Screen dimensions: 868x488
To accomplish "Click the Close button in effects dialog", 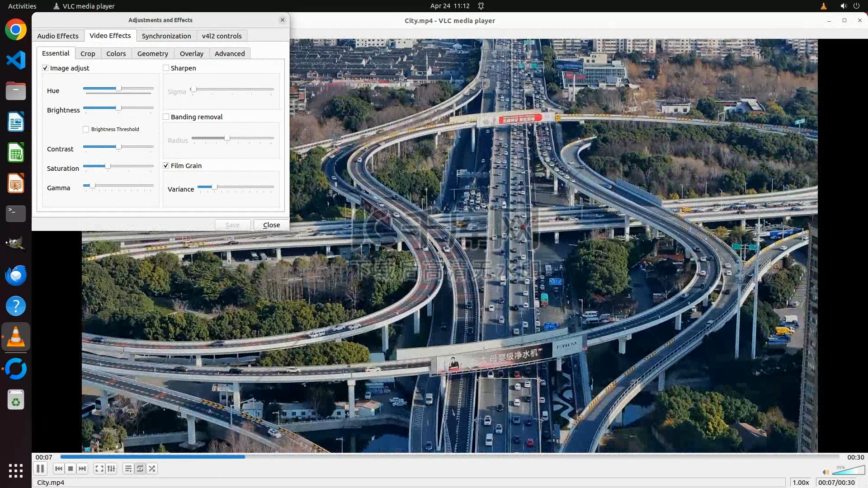I will [x=271, y=225].
